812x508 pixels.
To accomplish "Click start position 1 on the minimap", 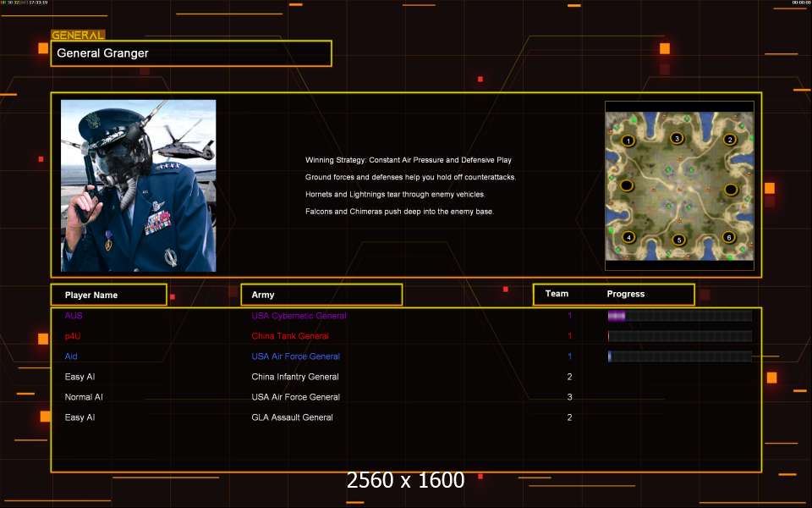I will [628, 141].
